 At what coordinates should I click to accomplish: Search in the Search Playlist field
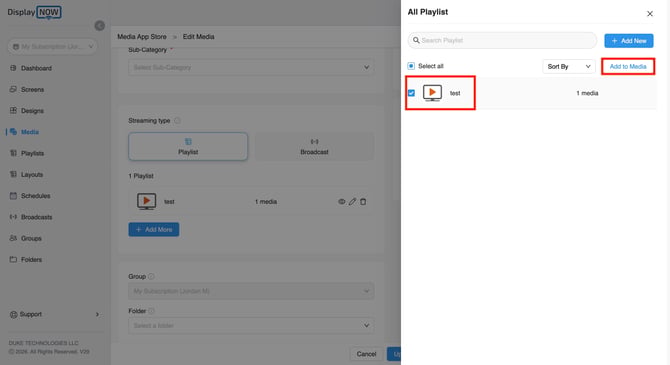click(502, 41)
